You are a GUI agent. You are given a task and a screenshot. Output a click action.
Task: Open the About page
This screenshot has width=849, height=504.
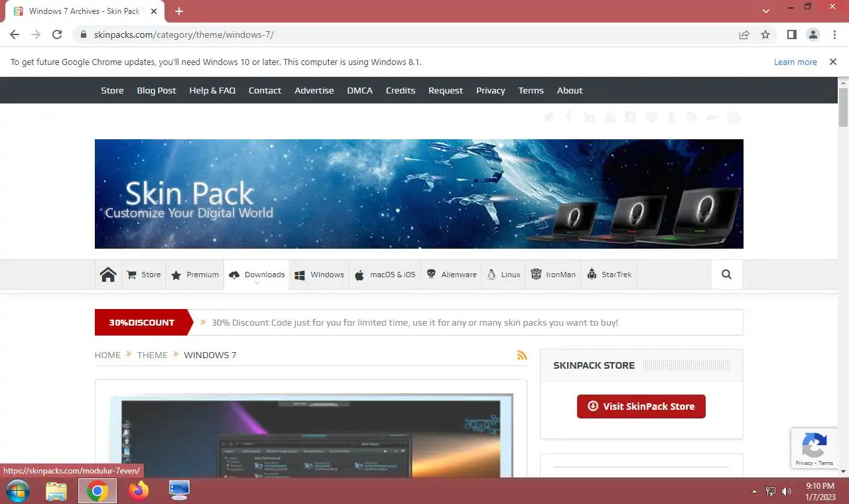coord(570,90)
